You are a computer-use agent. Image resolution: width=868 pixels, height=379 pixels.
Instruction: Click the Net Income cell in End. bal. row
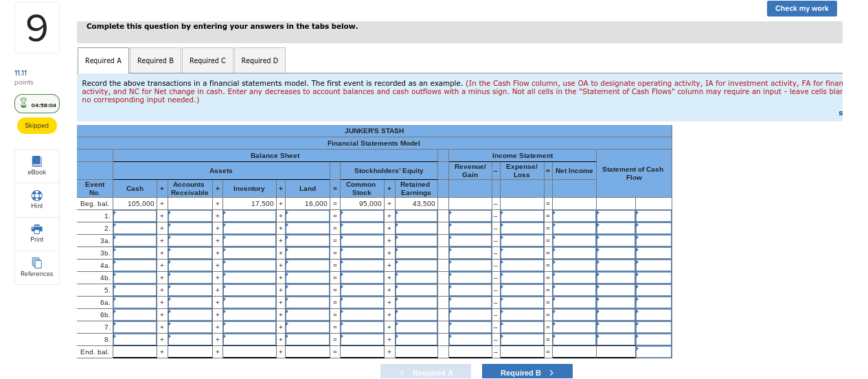(574, 352)
